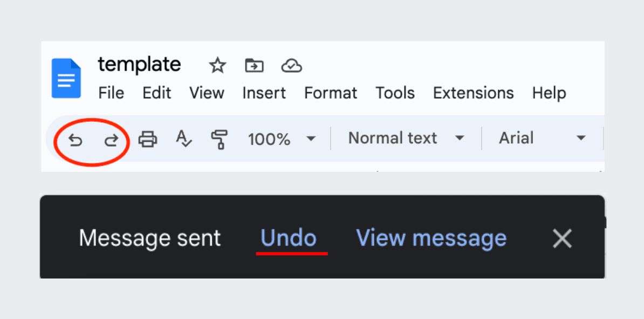
Task: Click Undo in the Message sent notification
Action: click(x=289, y=238)
